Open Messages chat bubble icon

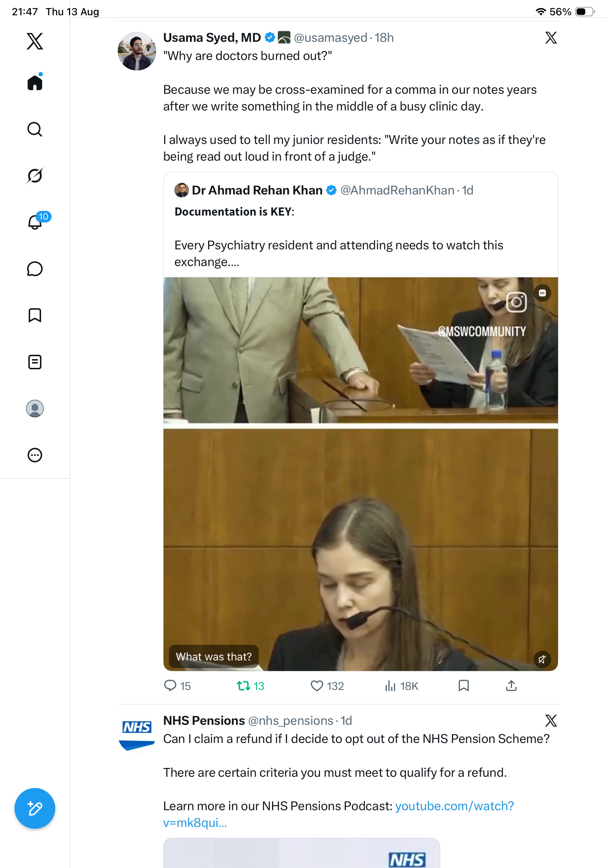[35, 269]
